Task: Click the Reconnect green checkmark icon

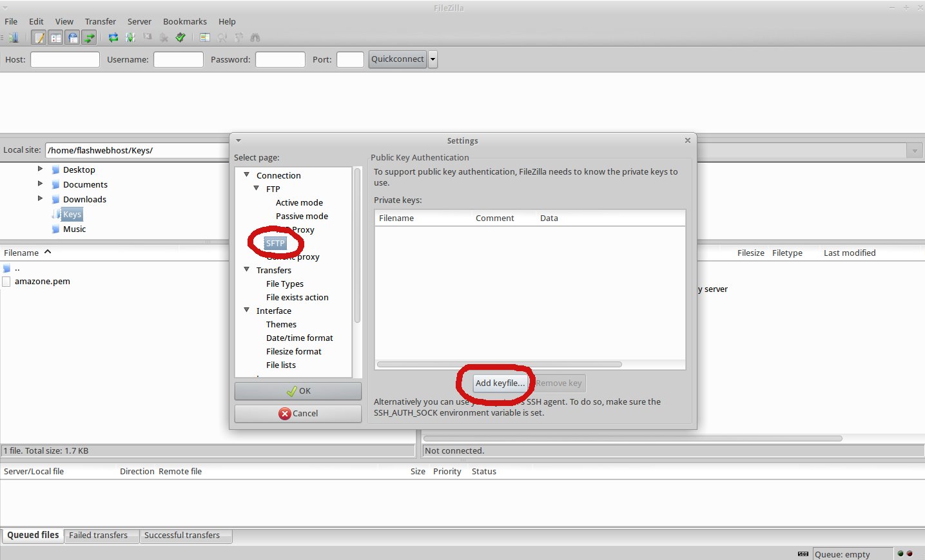Action: coord(180,37)
